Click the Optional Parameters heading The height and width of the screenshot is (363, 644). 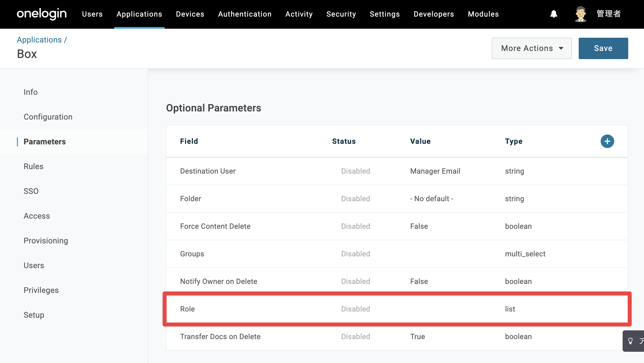pyautogui.click(x=213, y=108)
